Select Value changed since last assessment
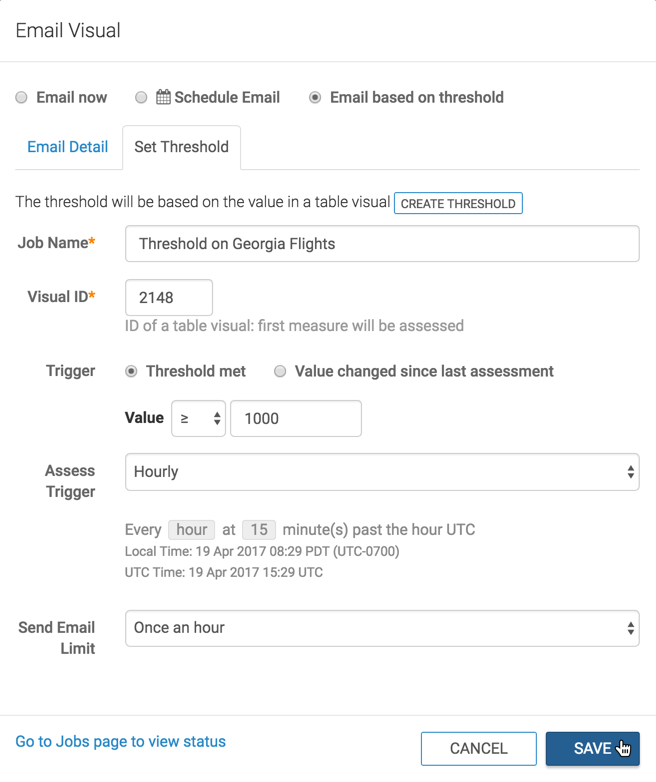 point(281,371)
